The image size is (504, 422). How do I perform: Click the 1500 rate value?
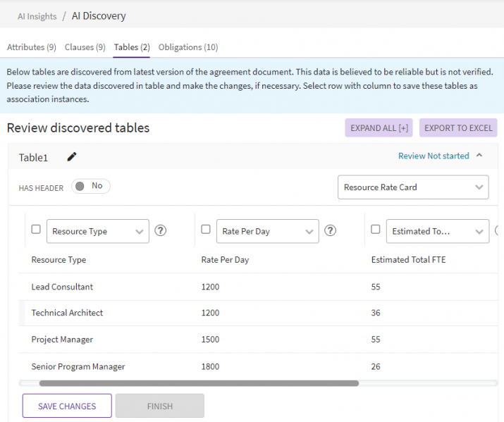pyautogui.click(x=210, y=340)
